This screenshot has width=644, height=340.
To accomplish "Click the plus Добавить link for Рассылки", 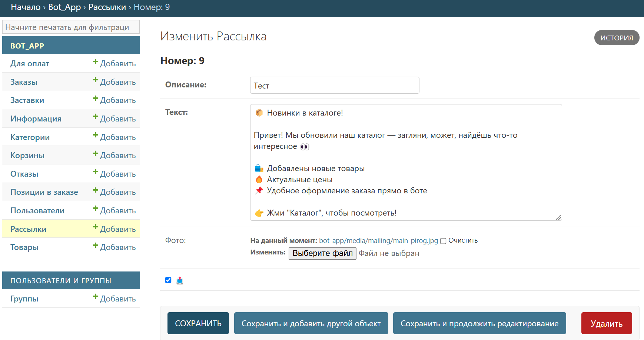I will (x=114, y=229).
